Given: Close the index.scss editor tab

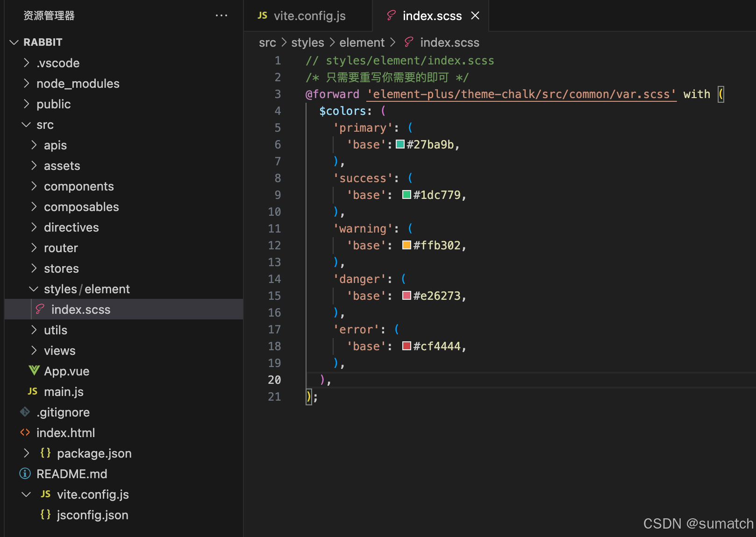Looking at the screenshot, I should [475, 15].
